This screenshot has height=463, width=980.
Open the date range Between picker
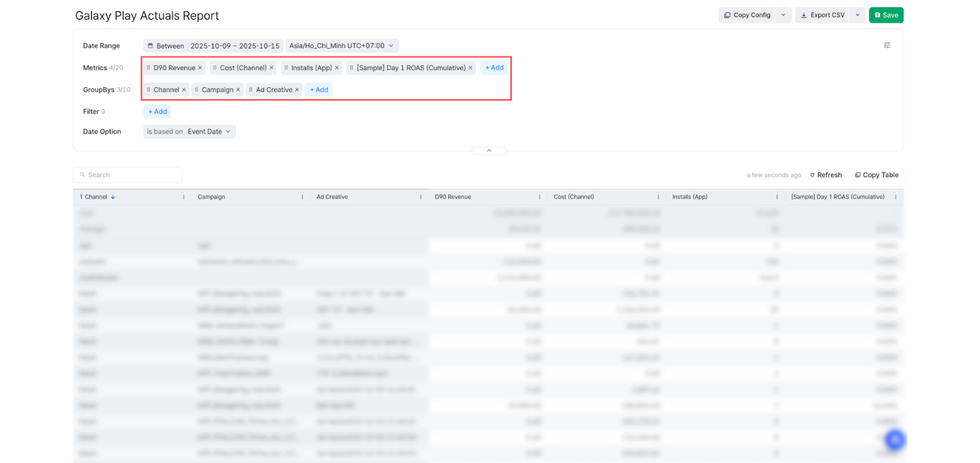pyautogui.click(x=213, y=46)
